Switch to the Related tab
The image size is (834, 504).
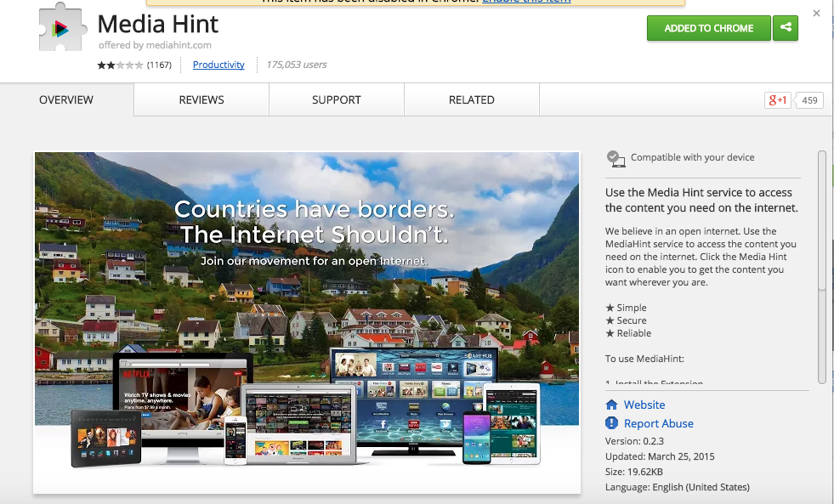pyautogui.click(x=472, y=100)
